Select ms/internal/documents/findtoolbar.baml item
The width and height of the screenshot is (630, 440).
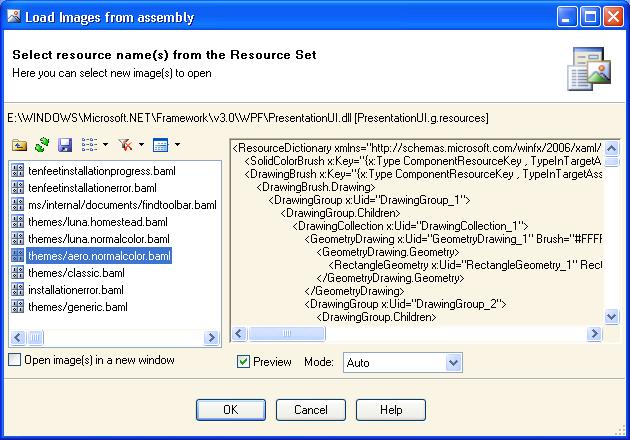122,205
